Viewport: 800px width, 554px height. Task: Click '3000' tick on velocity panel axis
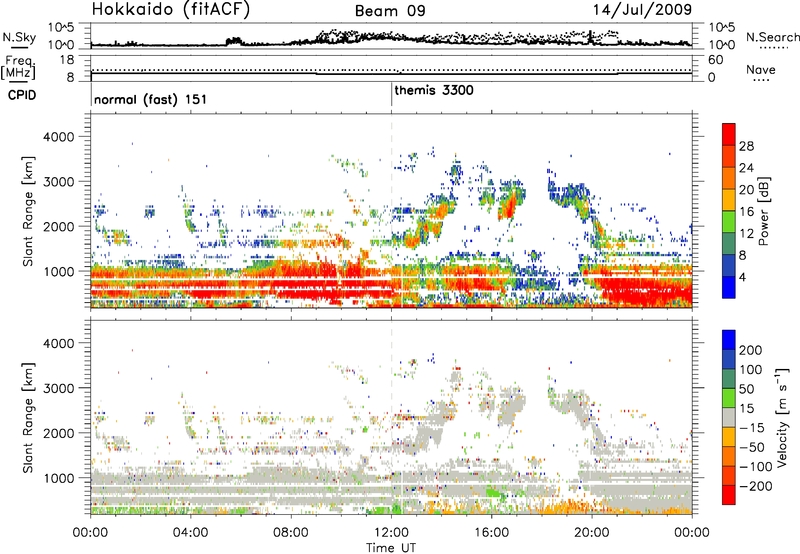59,388
